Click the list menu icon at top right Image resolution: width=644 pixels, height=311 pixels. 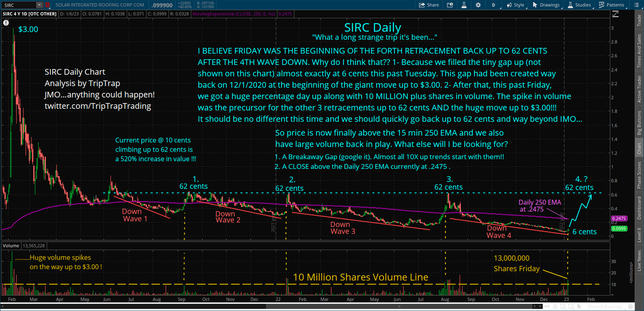pyautogui.click(x=636, y=5)
